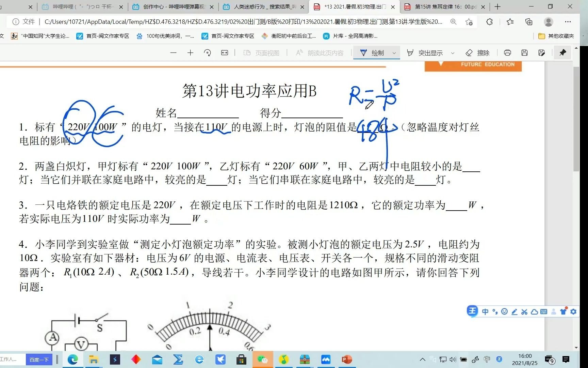Open the volume control in tray

(x=453, y=359)
